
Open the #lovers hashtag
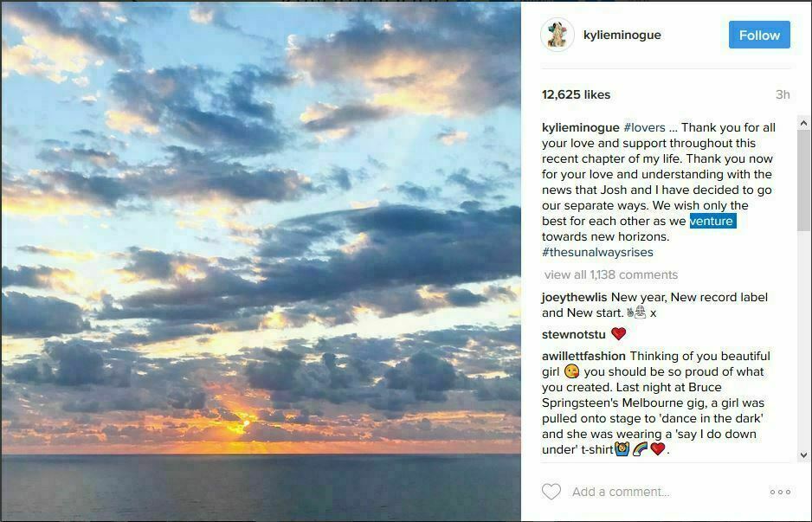point(644,127)
